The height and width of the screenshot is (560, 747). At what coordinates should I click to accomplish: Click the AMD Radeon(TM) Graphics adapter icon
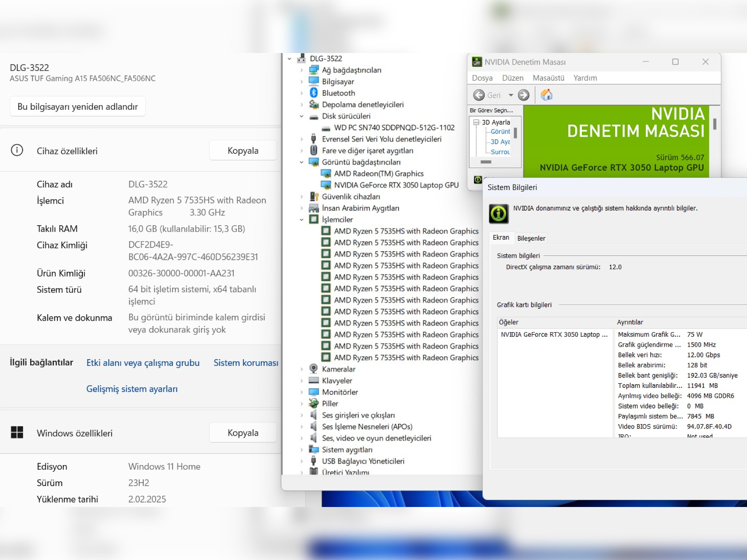326,174
